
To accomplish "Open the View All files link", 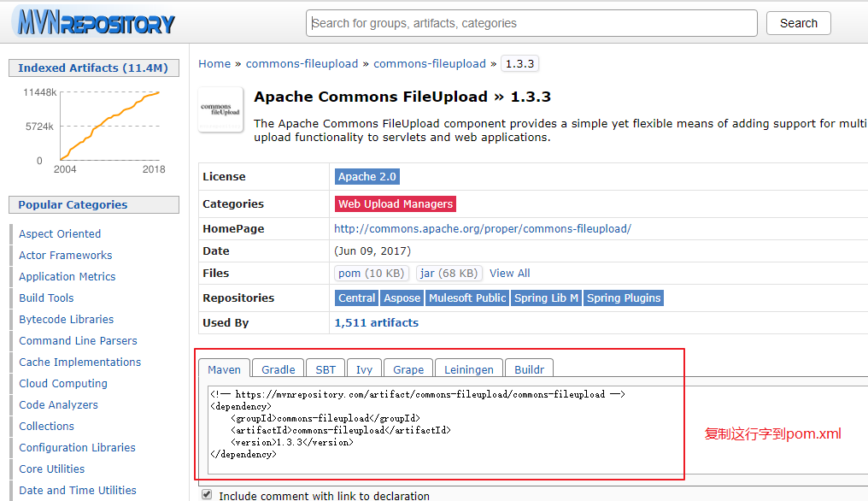I will (x=509, y=274).
